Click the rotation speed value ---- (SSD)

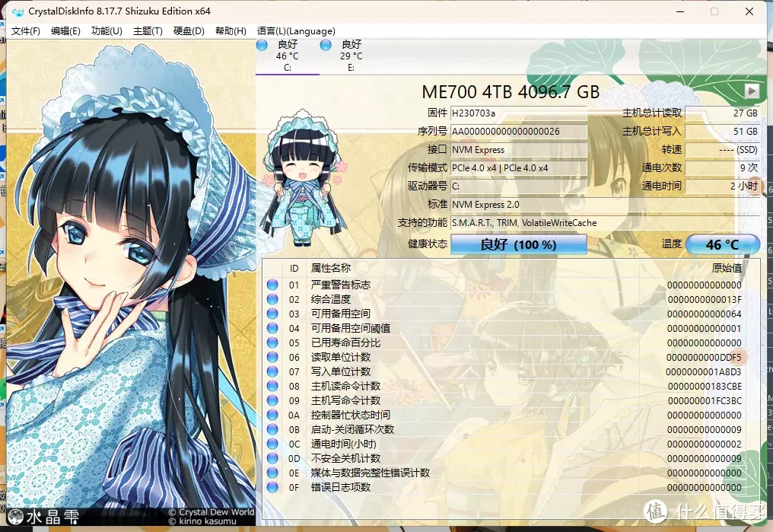click(722, 150)
